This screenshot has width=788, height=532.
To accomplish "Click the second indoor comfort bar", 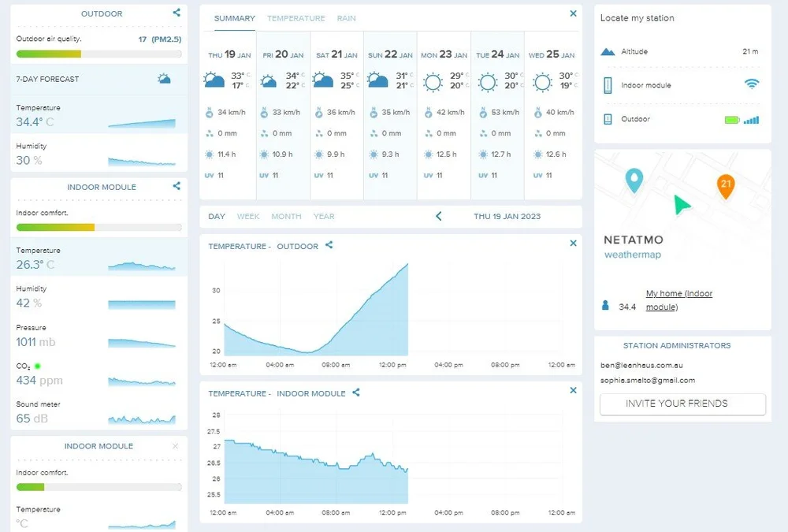I will 99,487.
